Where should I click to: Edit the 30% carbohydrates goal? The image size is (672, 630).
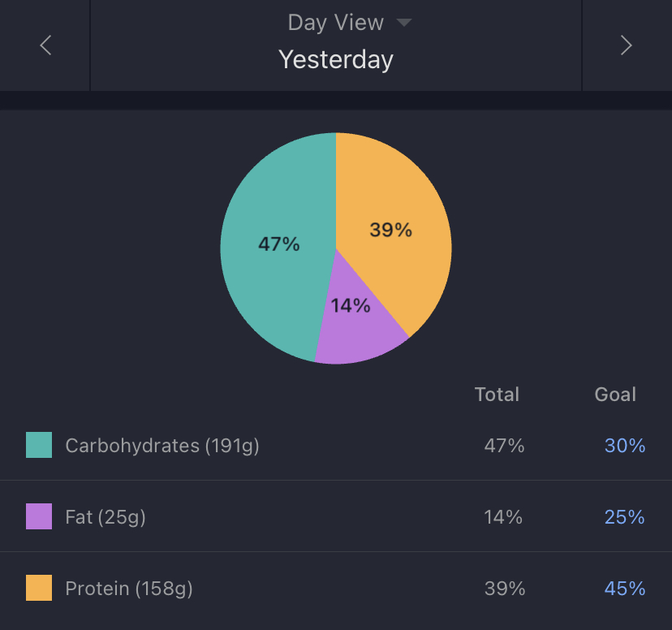pos(625,446)
